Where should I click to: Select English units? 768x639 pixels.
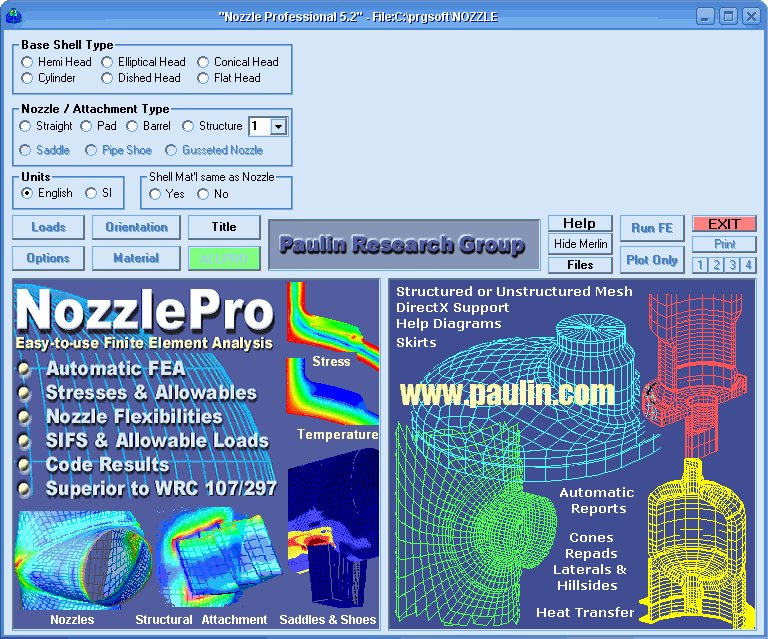(27, 193)
